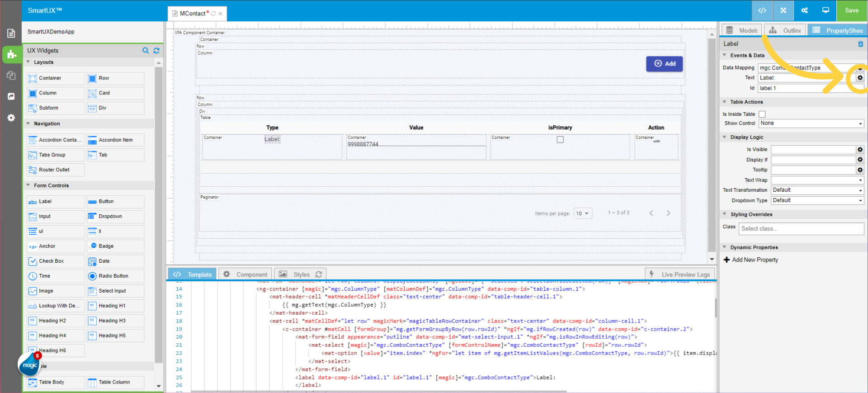Click the green Save button
The width and height of the screenshot is (868, 393).
(x=851, y=10)
